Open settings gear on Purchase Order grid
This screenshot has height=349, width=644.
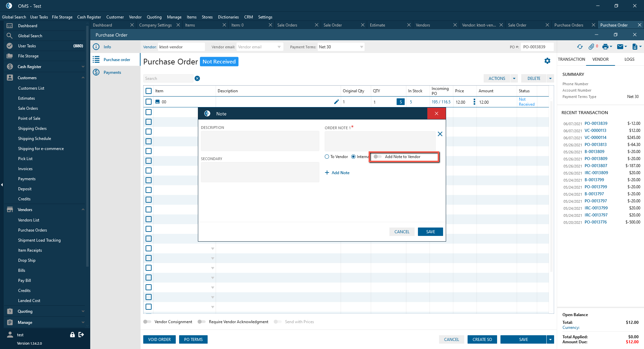(547, 61)
